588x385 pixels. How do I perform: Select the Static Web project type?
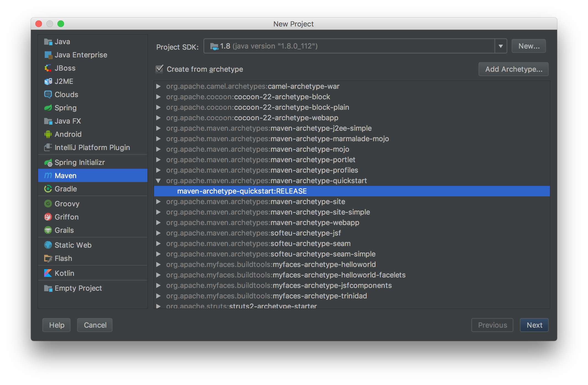(73, 245)
